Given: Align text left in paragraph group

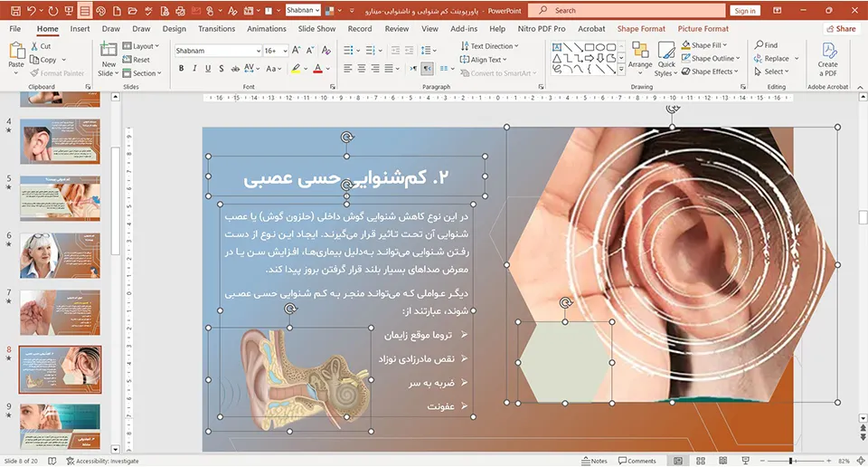Looking at the screenshot, I should click(347, 69).
